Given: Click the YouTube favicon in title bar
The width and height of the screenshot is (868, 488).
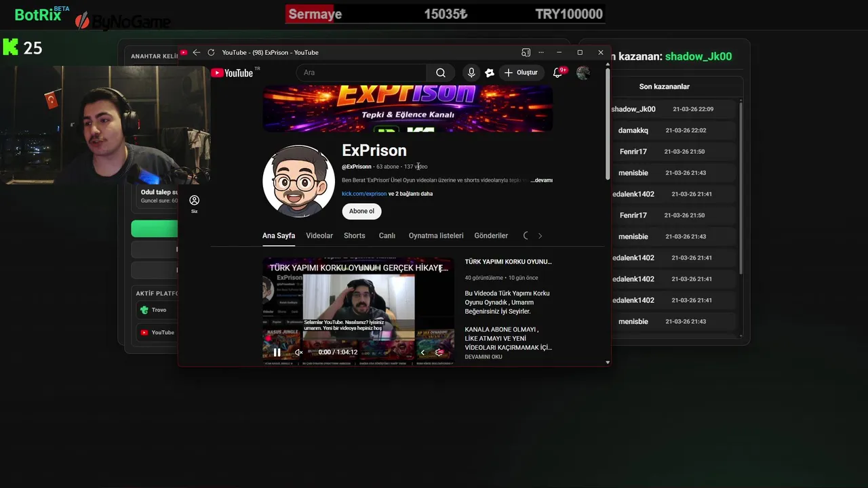Looking at the screenshot, I should click(184, 52).
